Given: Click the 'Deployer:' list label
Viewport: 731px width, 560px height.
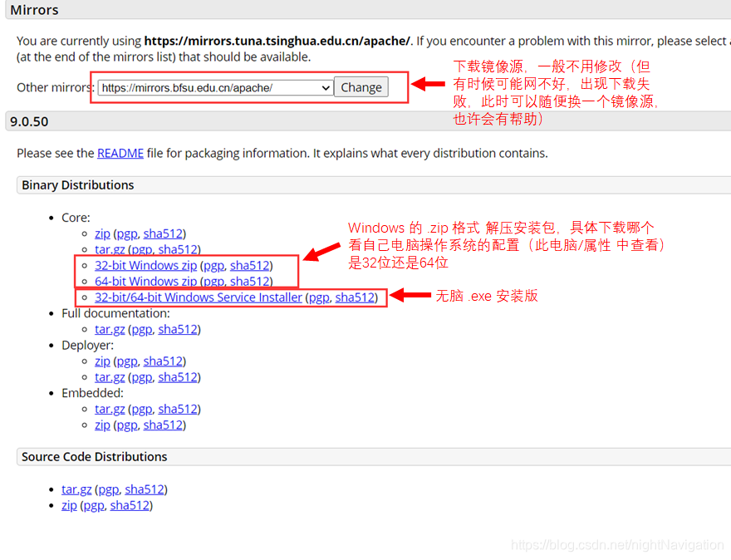Looking at the screenshot, I should point(88,346).
